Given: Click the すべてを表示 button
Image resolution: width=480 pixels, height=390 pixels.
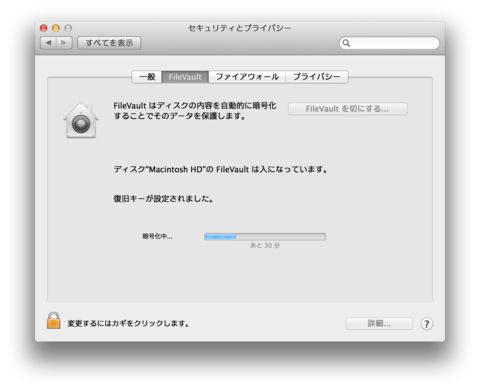Looking at the screenshot, I should pos(109,43).
